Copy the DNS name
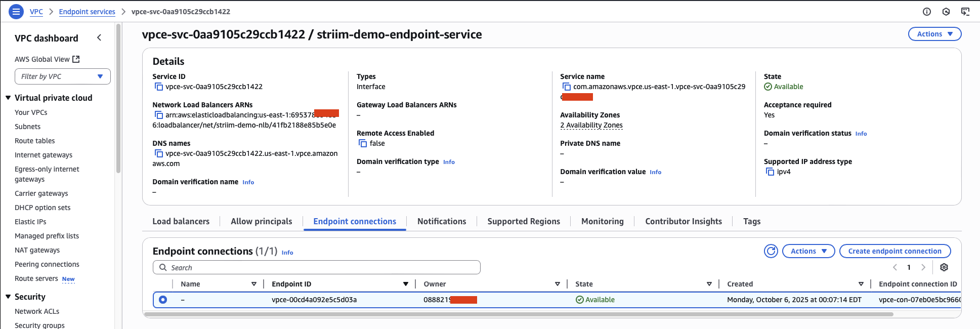 click(x=158, y=153)
